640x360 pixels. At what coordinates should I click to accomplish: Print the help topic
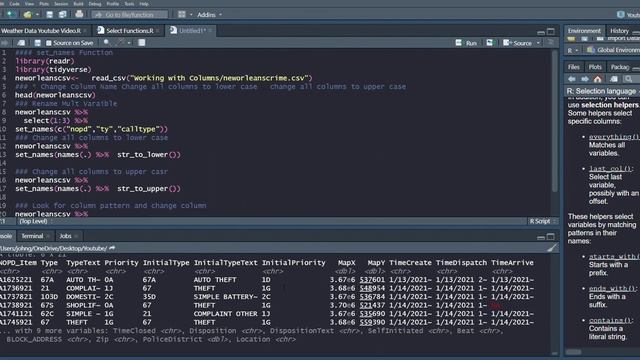point(614,79)
